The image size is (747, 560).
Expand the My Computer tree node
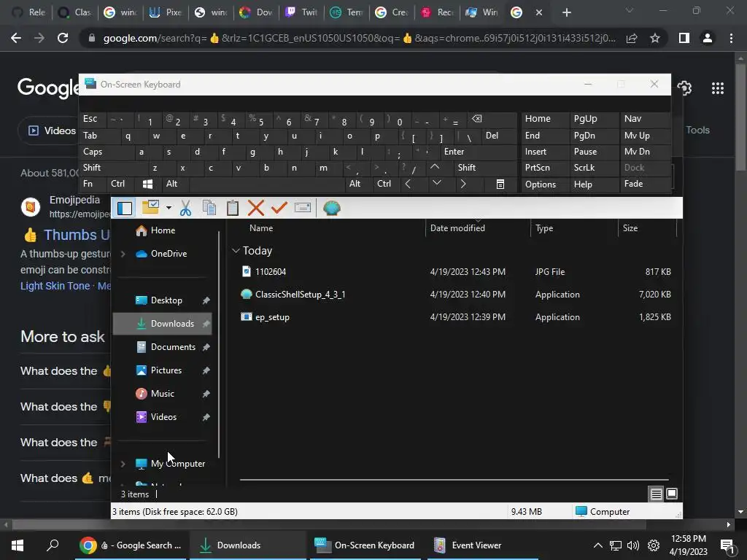[123, 464]
